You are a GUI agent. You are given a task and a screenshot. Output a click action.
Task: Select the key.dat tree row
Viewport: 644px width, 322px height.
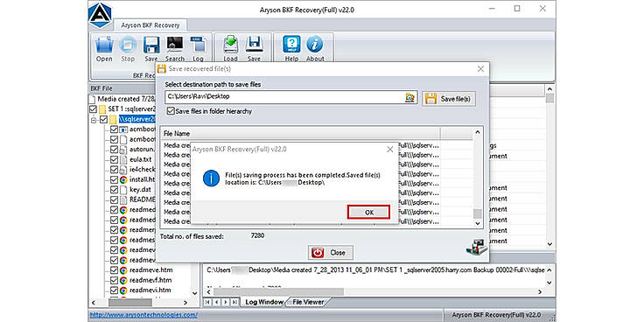[140, 190]
